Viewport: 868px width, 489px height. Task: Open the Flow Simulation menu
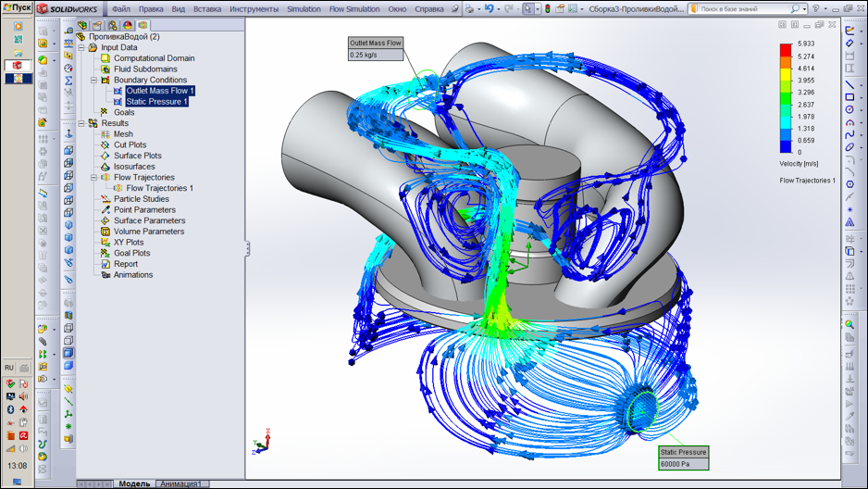(x=354, y=9)
